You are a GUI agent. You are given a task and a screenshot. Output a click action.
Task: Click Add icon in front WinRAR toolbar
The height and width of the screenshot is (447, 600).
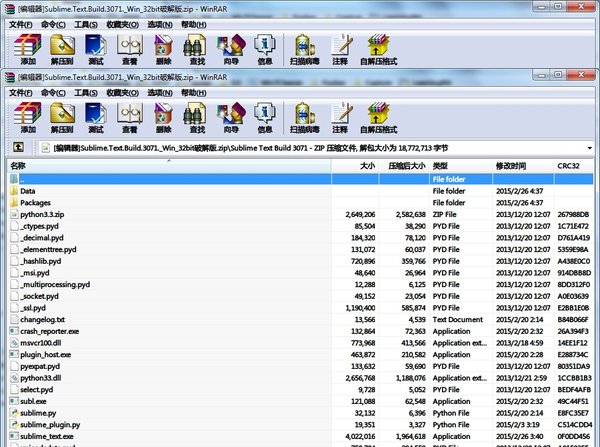pos(28,117)
